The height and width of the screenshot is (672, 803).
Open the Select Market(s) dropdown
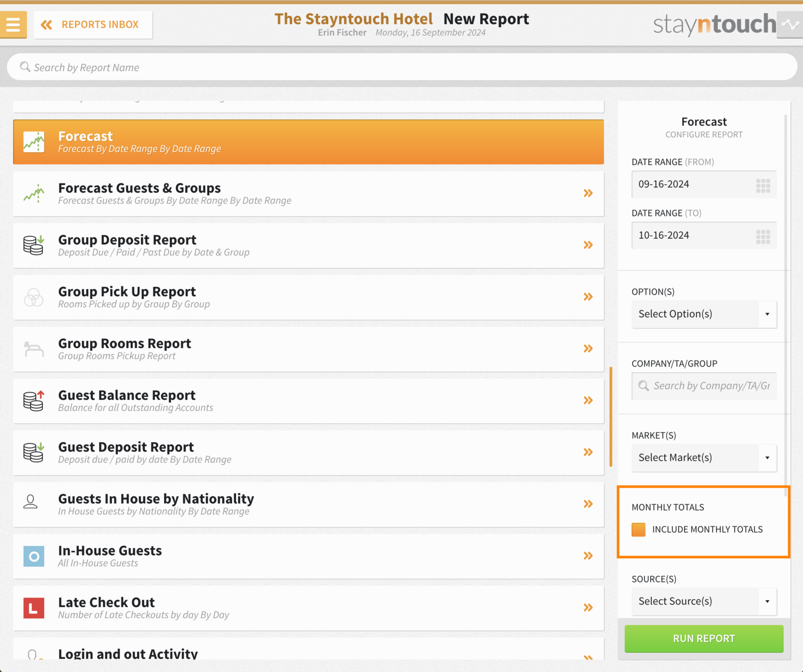tap(704, 458)
